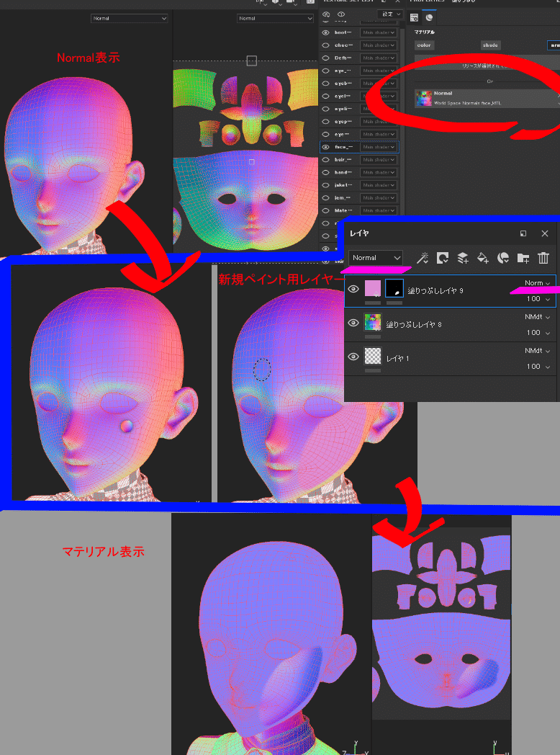Select the 塗りつぶしレイヤ 8 layer name
The width and height of the screenshot is (560, 755).
(x=414, y=325)
